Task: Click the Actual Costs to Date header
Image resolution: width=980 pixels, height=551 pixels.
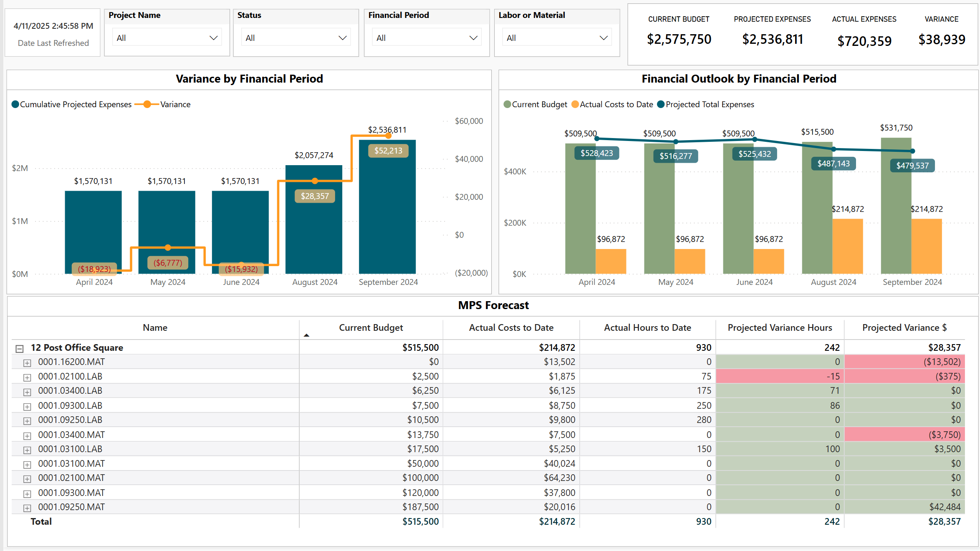Action: 511,328
